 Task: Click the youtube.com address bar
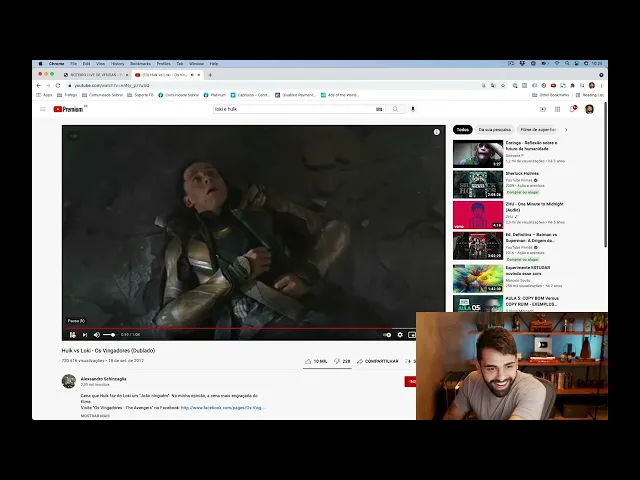269,86
